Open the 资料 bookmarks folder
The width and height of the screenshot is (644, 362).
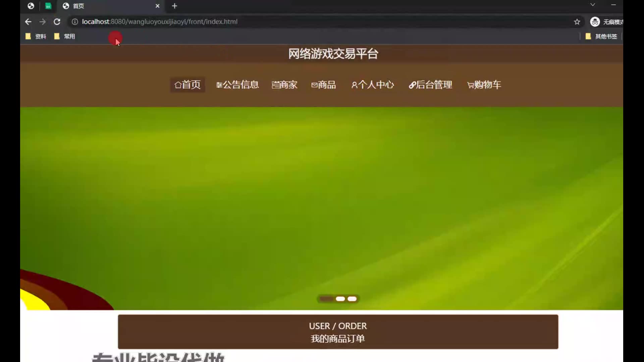36,36
